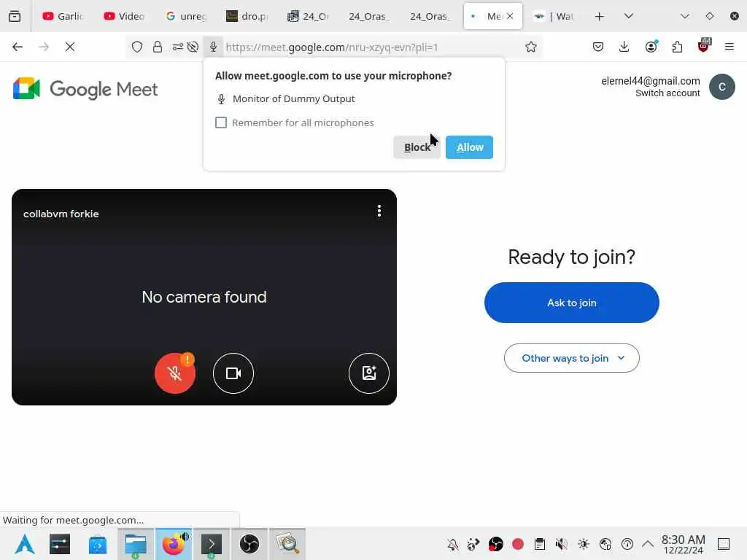The width and height of the screenshot is (747, 560).
Task: Open Firefox account toolbar icon
Action: [651, 47]
